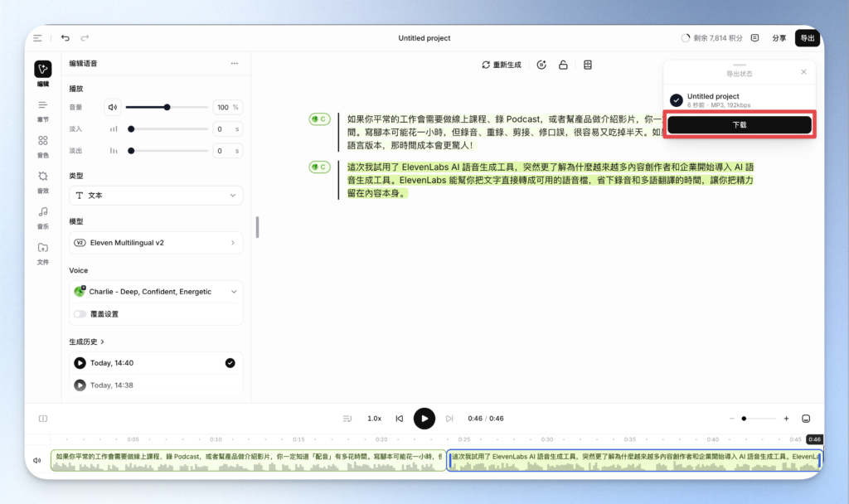Select the paragraph starting with 如果你平常的工作
The height and width of the screenshot is (504, 849).
point(503,132)
